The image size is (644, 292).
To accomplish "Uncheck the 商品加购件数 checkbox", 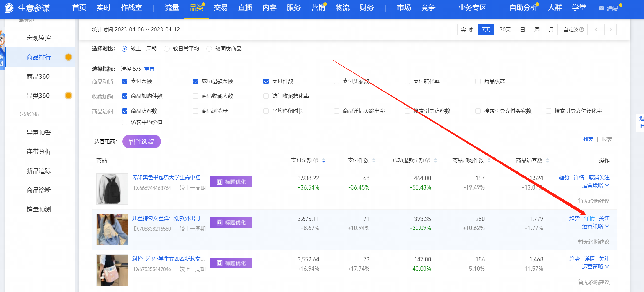I will [125, 96].
